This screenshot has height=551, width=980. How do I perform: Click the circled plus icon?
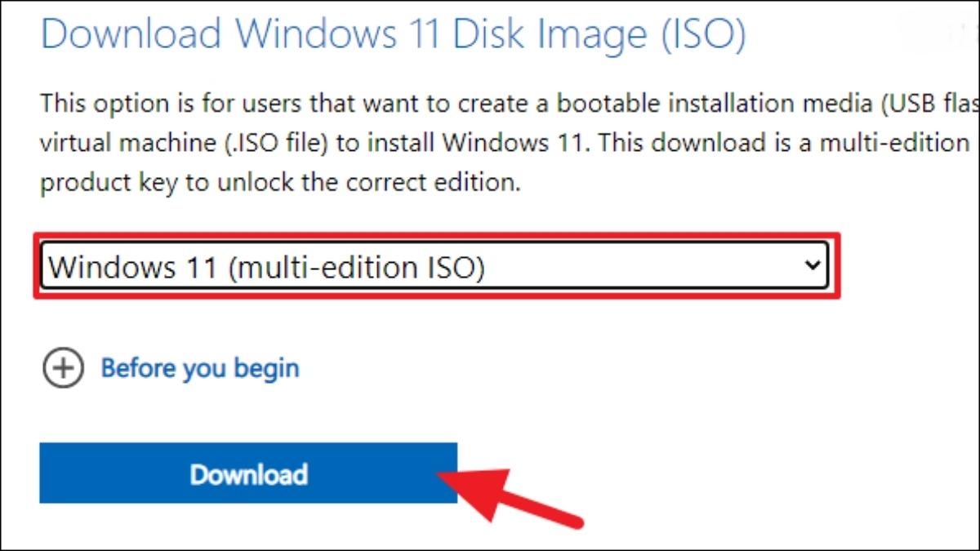coord(62,369)
